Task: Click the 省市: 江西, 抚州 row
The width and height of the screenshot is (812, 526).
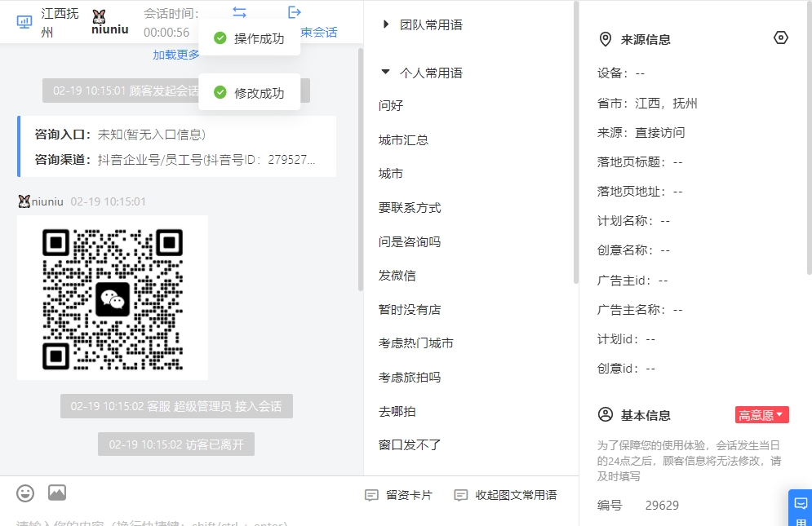Action: point(647,103)
